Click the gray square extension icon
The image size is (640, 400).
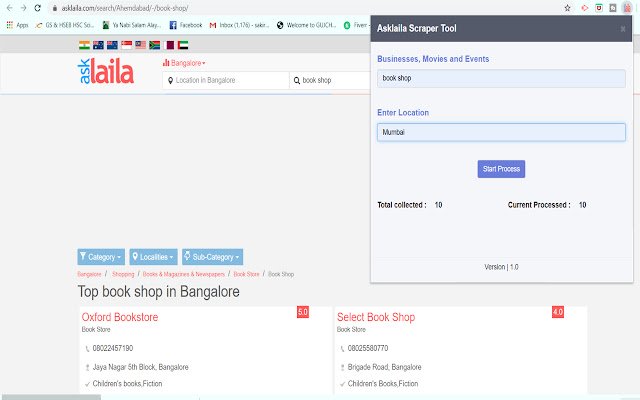[x=613, y=8]
